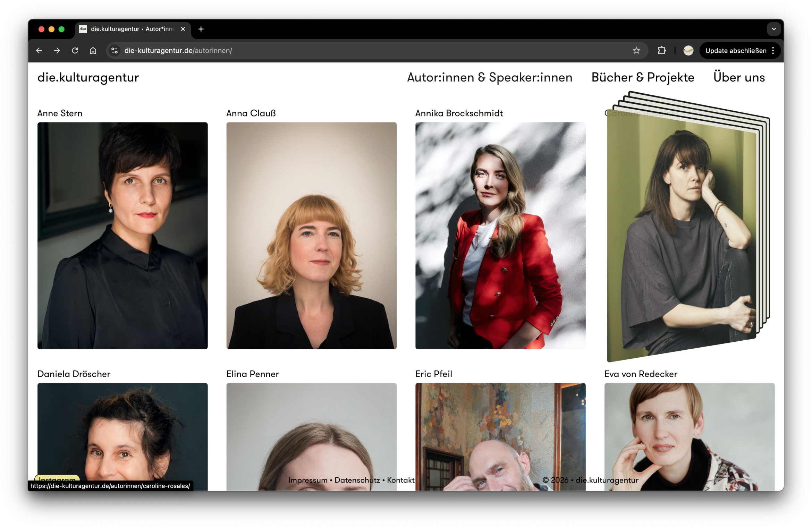The width and height of the screenshot is (812, 528).
Task: Select Bücher & Projekte in the navigation
Action: click(x=642, y=77)
